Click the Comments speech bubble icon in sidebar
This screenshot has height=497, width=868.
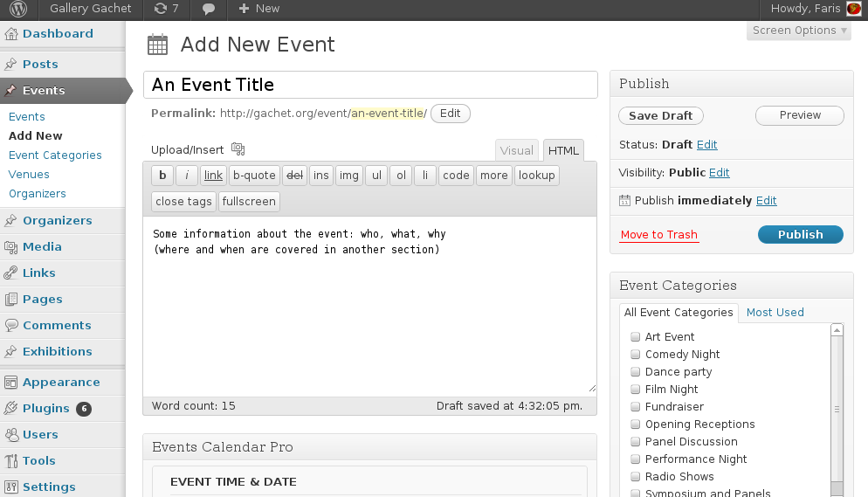[10, 326]
